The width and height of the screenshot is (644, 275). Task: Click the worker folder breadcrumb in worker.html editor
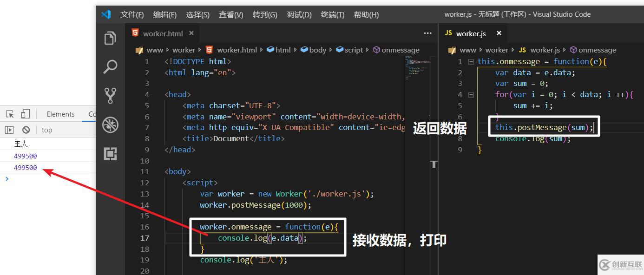[184, 50]
